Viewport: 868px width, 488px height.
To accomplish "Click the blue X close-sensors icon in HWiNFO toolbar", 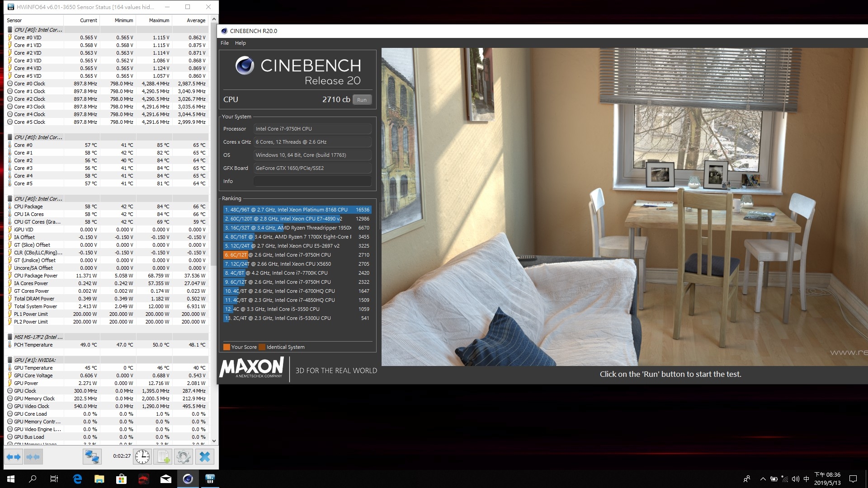I will [x=204, y=457].
